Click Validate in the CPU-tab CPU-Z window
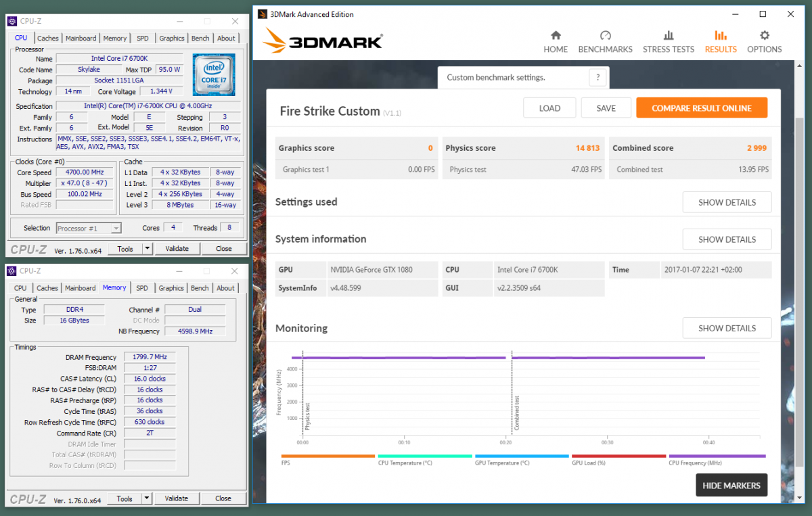The width and height of the screenshot is (812, 516). [177, 249]
